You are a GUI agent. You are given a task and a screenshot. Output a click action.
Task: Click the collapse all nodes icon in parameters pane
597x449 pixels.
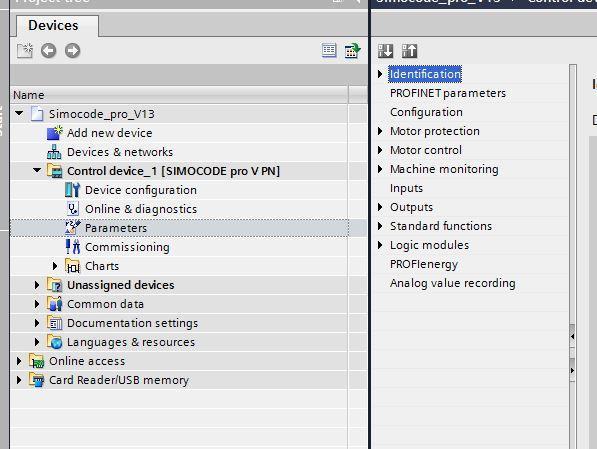pos(410,50)
